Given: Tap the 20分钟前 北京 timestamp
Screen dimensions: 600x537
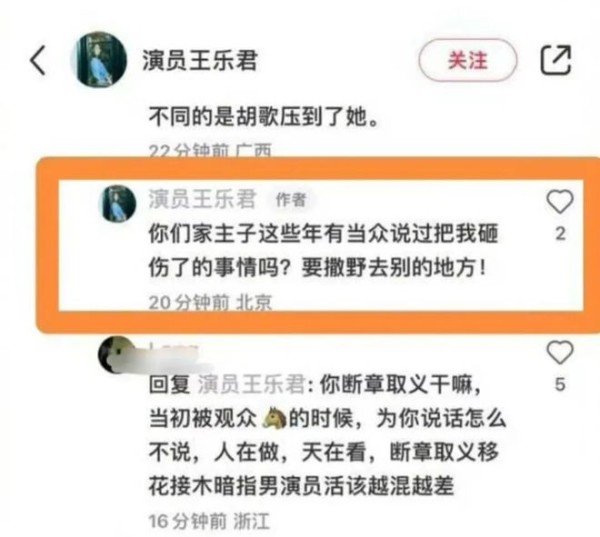Looking at the screenshot, I should [x=210, y=302].
